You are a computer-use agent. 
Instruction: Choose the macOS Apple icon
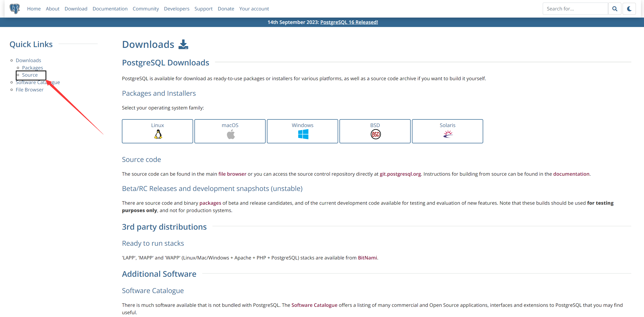(231, 134)
